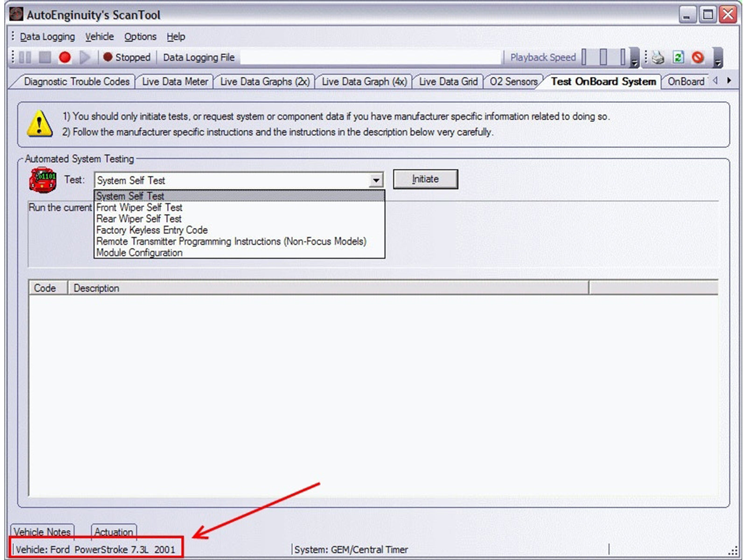
Task: Adjust the Playback Speed slider
Action: tap(604, 57)
